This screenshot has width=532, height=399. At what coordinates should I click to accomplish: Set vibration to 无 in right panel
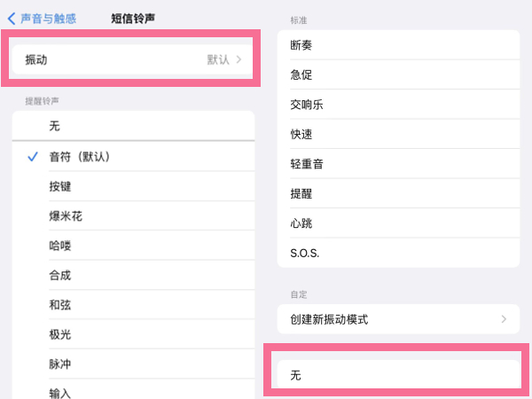tap(397, 375)
